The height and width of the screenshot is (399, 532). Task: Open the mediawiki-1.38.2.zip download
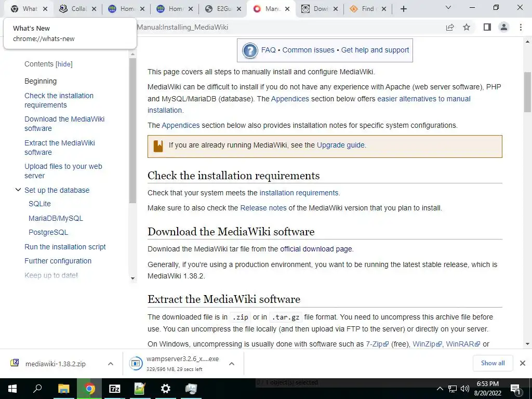click(x=55, y=364)
